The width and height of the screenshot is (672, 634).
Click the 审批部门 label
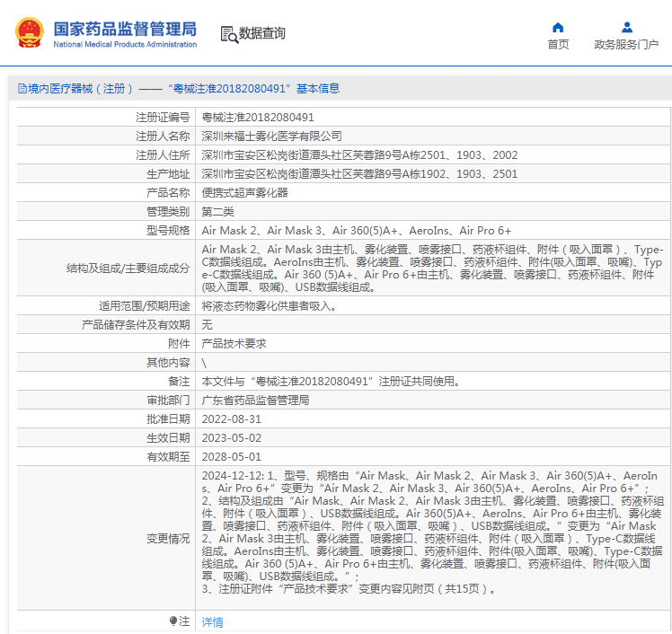pos(168,401)
